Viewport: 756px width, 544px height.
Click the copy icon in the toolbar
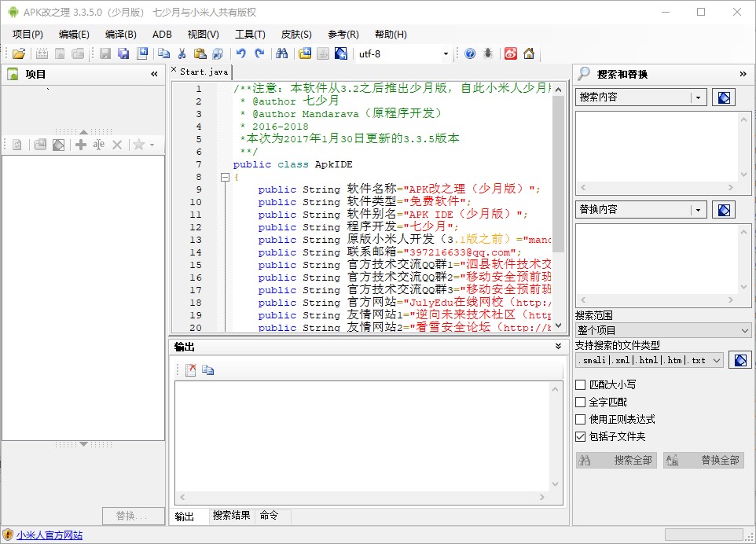164,53
